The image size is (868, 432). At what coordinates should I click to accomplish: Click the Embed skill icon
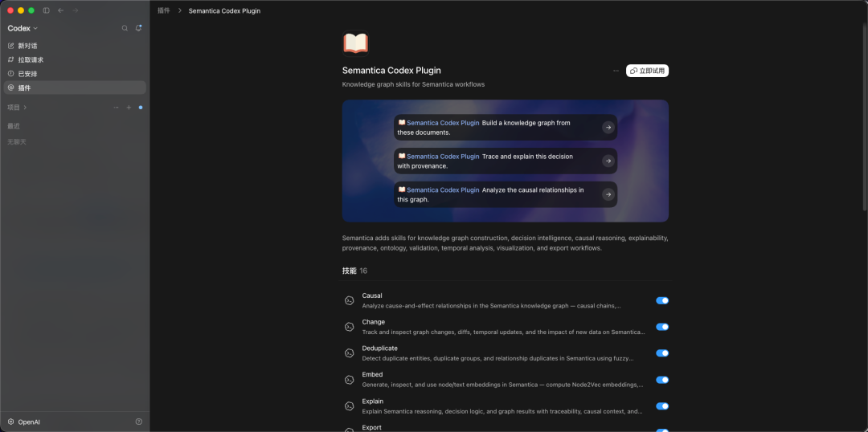click(x=350, y=380)
